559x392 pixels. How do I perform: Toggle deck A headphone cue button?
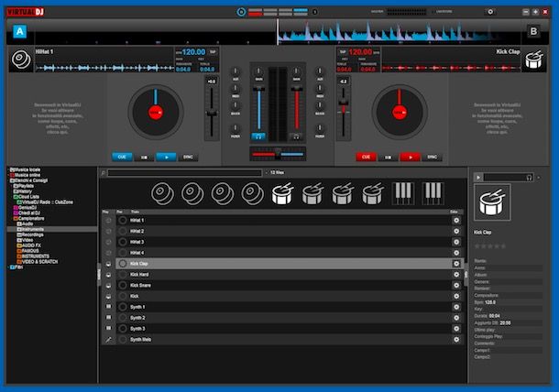[258, 136]
